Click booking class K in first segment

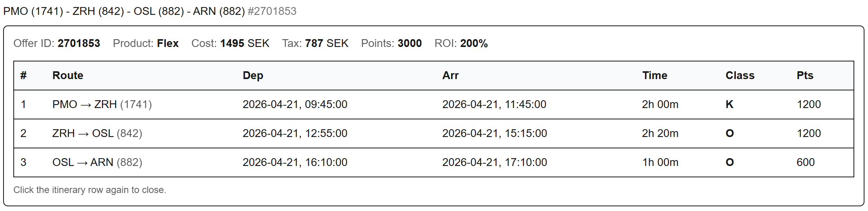[x=729, y=104]
